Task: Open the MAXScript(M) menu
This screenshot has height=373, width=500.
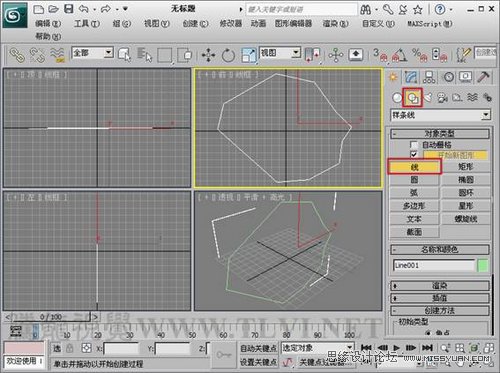Action: tap(430, 24)
